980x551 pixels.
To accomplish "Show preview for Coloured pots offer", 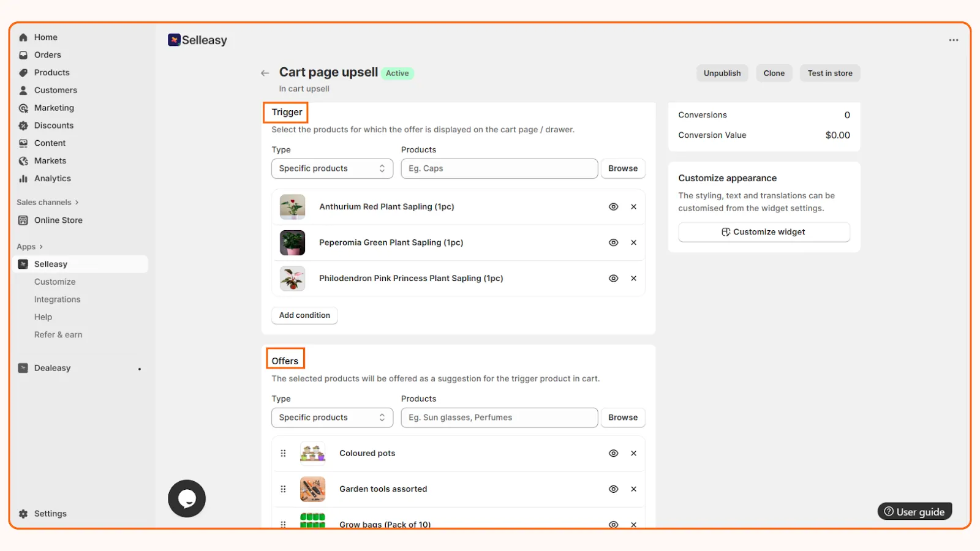I will (x=613, y=453).
